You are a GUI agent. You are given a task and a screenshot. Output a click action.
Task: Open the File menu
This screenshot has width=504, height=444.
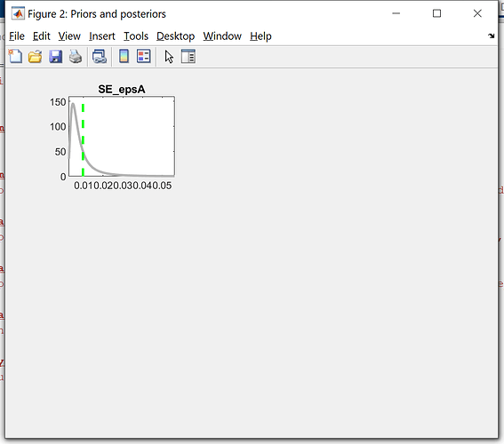(17, 36)
